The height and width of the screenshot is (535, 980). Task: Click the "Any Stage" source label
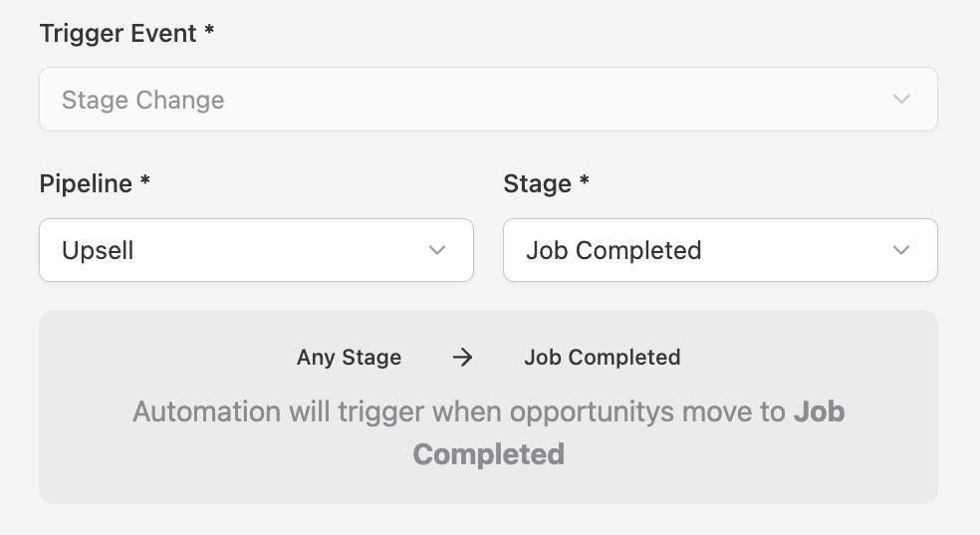[x=349, y=358]
